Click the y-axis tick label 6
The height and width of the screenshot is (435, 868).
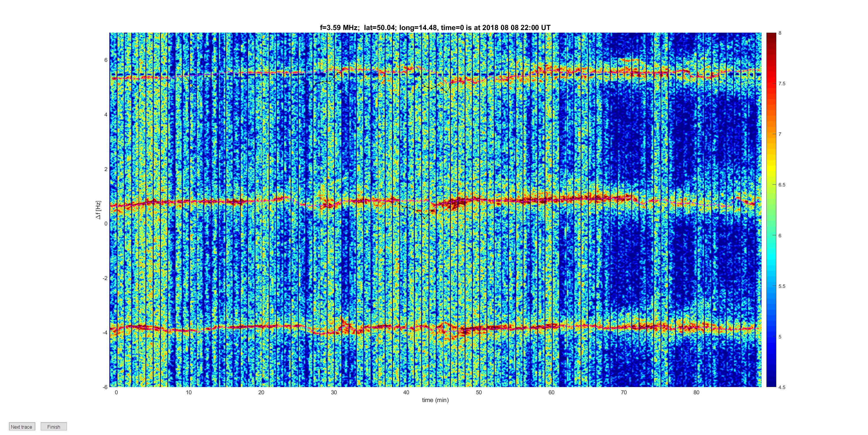point(106,60)
